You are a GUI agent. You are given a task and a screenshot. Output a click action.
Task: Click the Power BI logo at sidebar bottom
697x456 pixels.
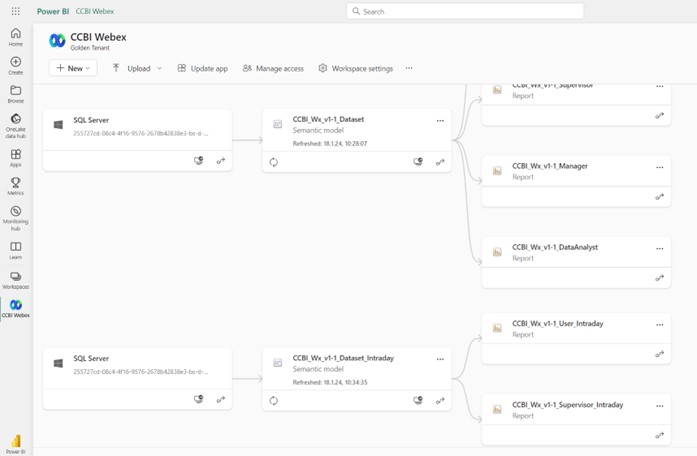point(16,444)
